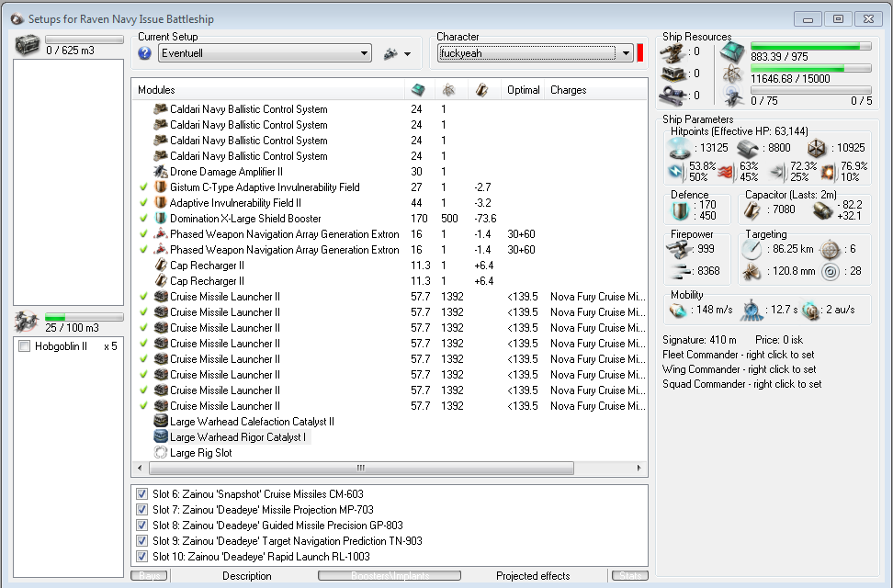Click the shield hitpoints icon
893x588 pixels.
[679, 149]
